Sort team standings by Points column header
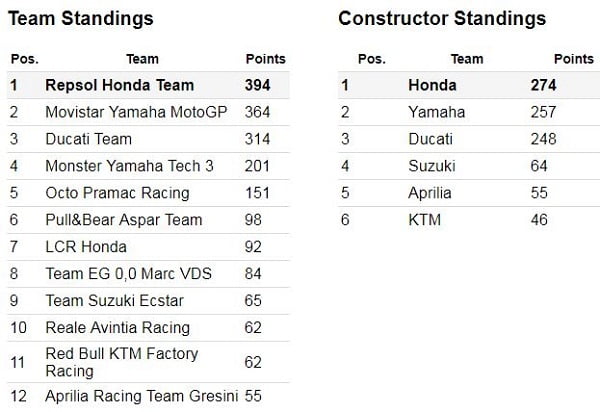This screenshot has width=600, height=412. click(264, 59)
